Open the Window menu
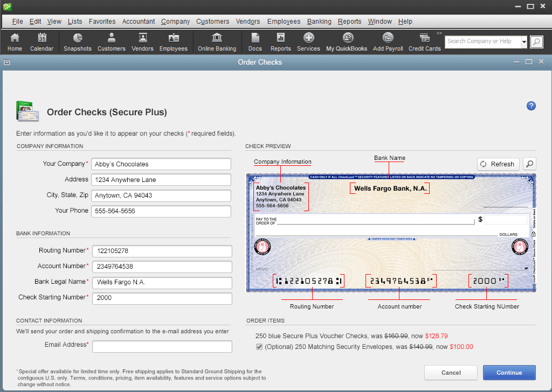This screenshot has height=392, width=552. click(380, 22)
